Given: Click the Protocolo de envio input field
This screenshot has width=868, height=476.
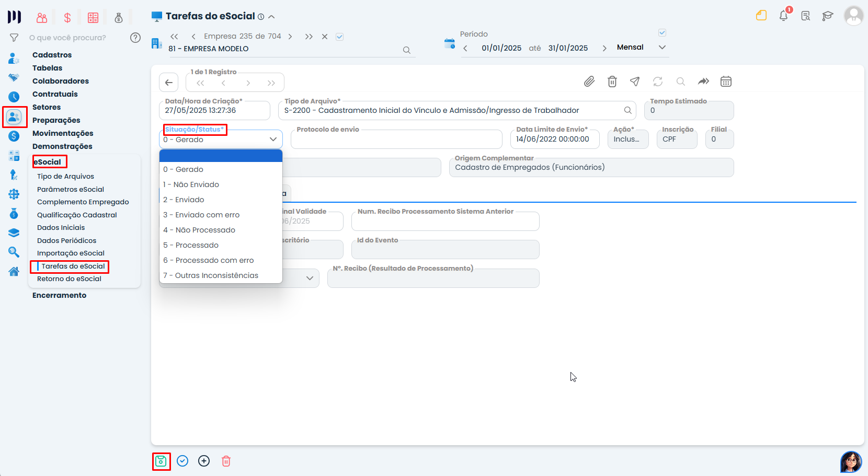Looking at the screenshot, I should 396,140.
